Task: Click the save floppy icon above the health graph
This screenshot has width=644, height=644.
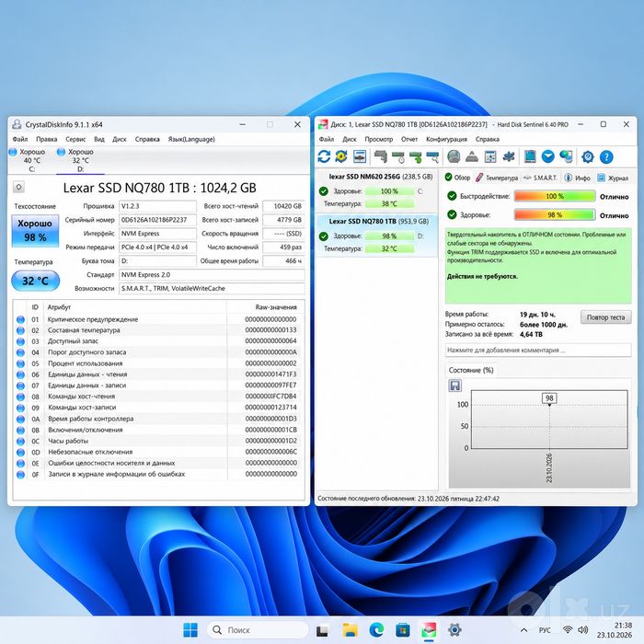Action: pos(454,385)
